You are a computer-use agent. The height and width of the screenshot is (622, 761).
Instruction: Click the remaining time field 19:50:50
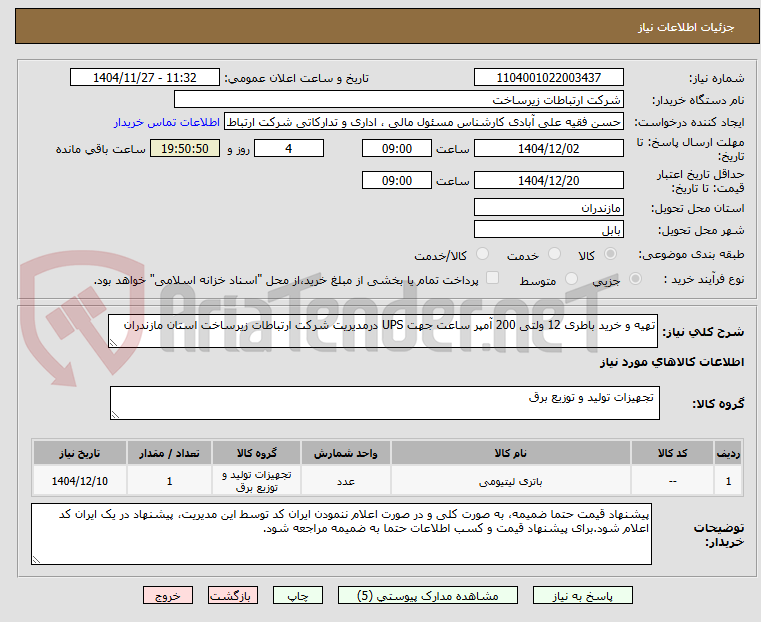coord(185,148)
